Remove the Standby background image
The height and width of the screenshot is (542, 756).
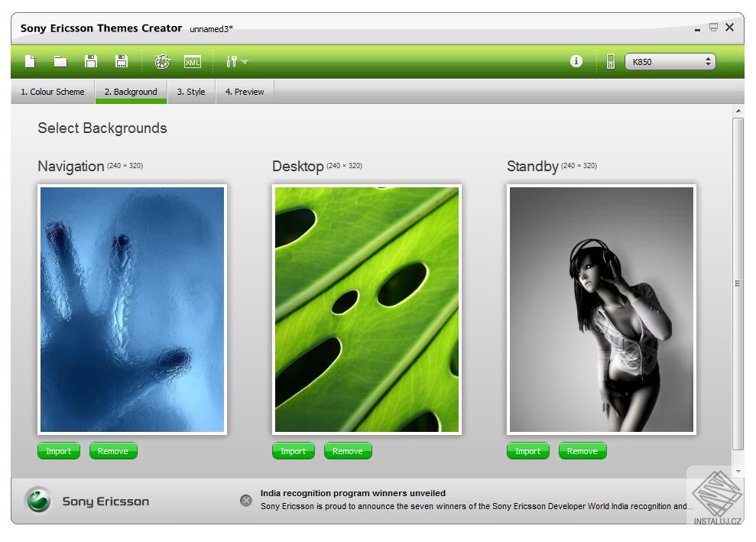[582, 450]
